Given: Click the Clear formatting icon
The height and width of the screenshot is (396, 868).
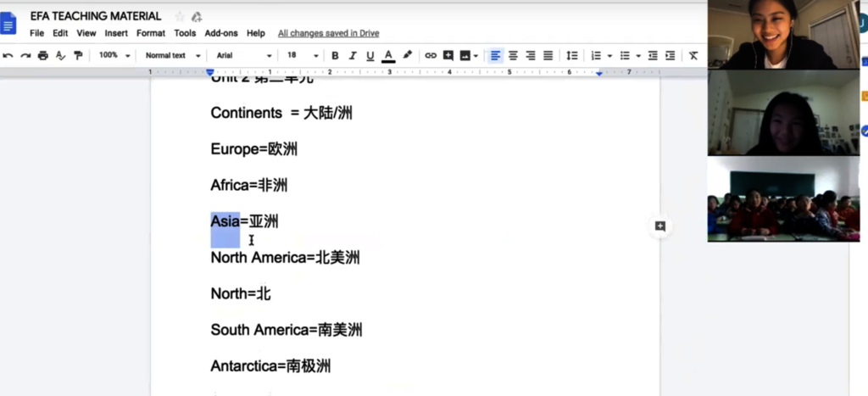Looking at the screenshot, I should [x=693, y=56].
